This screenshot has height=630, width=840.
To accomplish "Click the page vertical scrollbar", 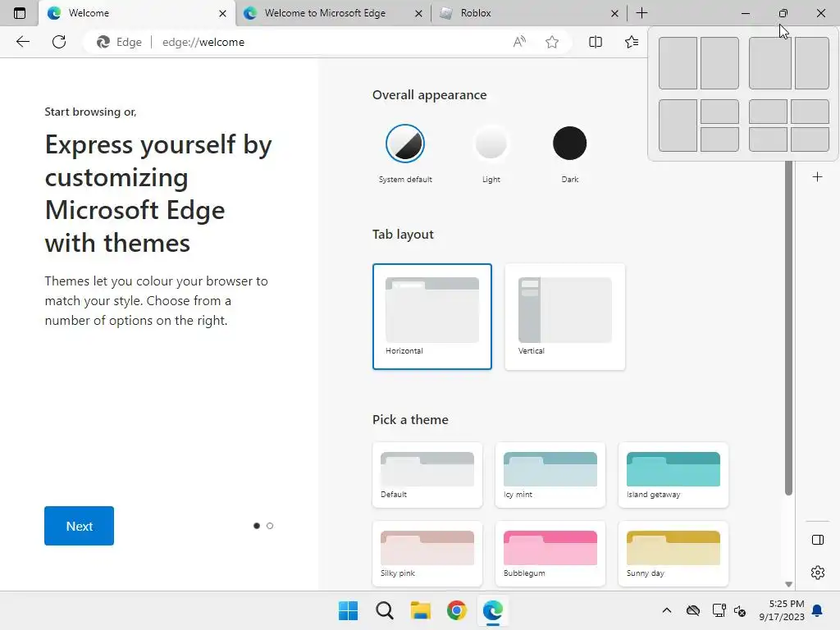I will (x=788, y=328).
